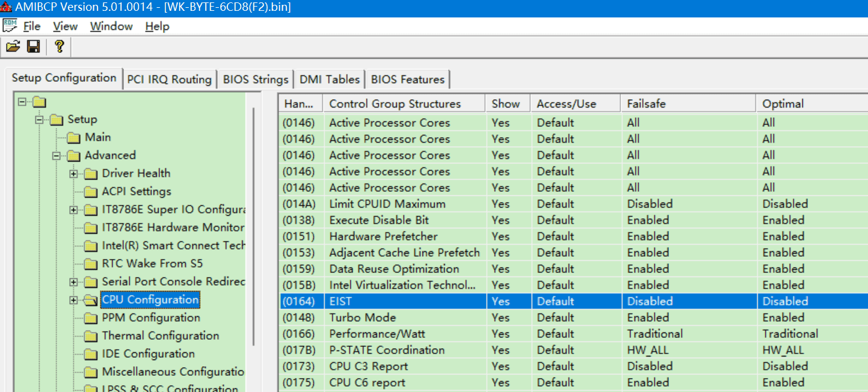
Task: Click the RTC Wake From S5 folder icon
Action: coord(91,264)
